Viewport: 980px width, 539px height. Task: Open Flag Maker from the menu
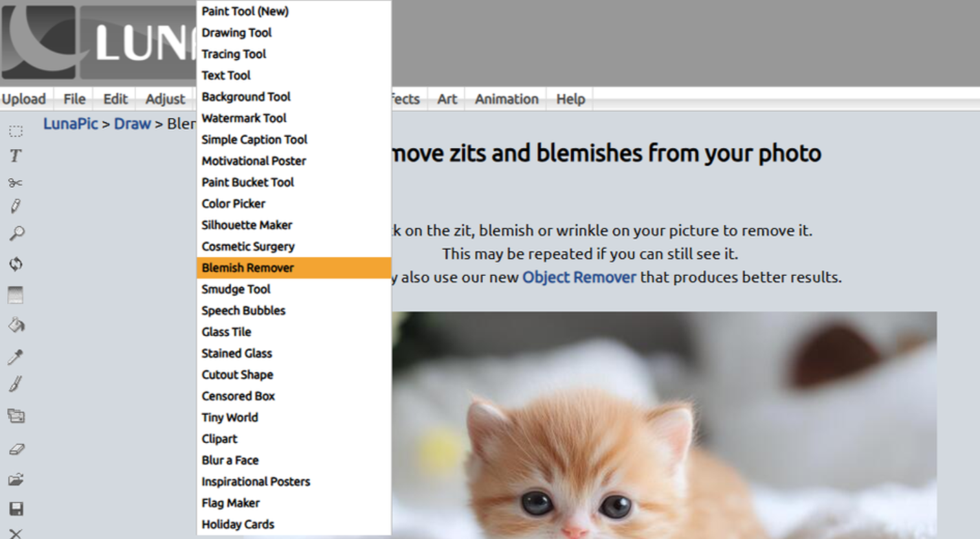[x=294, y=503]
